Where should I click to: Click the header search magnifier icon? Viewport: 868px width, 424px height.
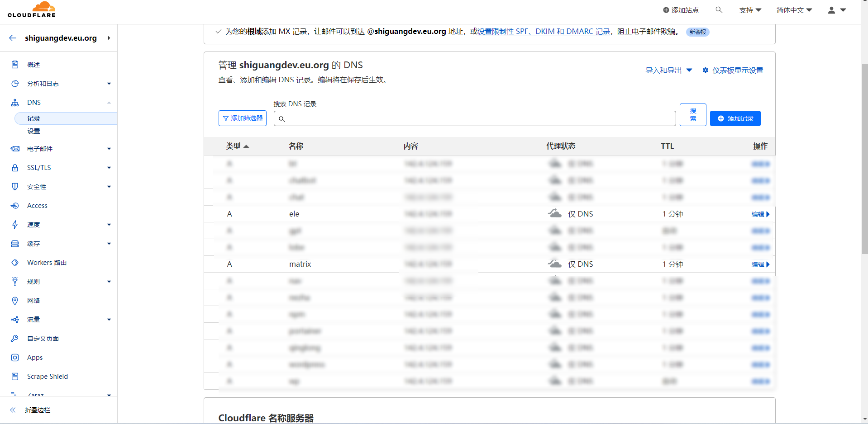(719, 10)
